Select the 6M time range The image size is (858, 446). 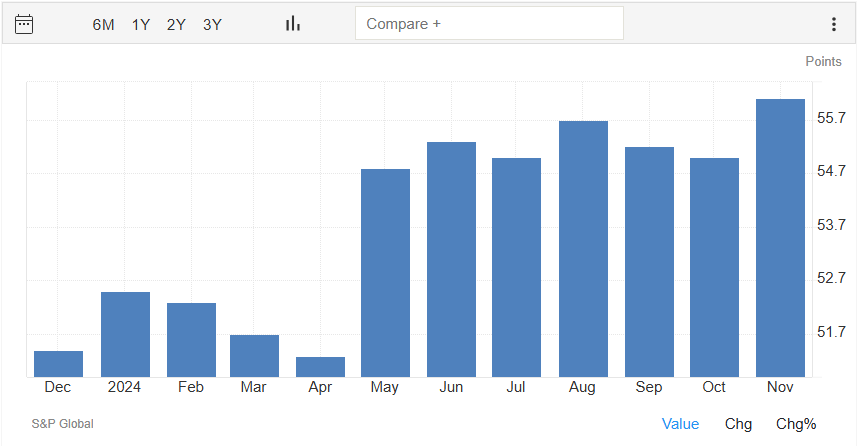click(103, 25)
